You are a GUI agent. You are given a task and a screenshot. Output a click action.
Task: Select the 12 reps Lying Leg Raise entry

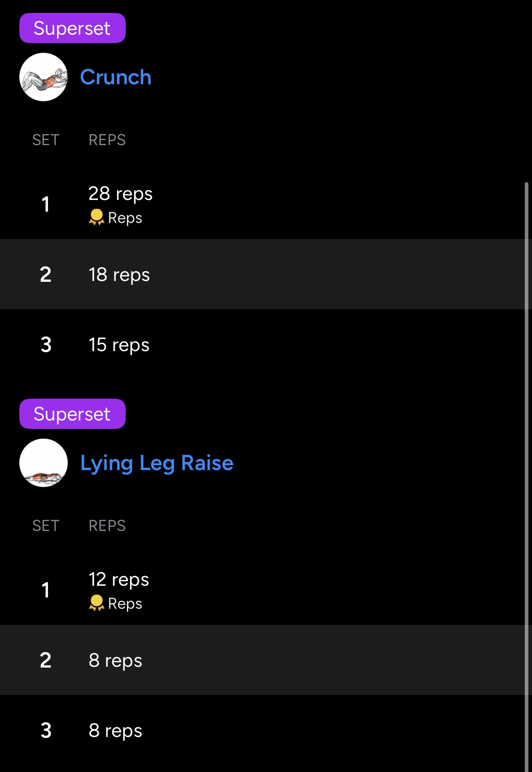coord(119,580)
